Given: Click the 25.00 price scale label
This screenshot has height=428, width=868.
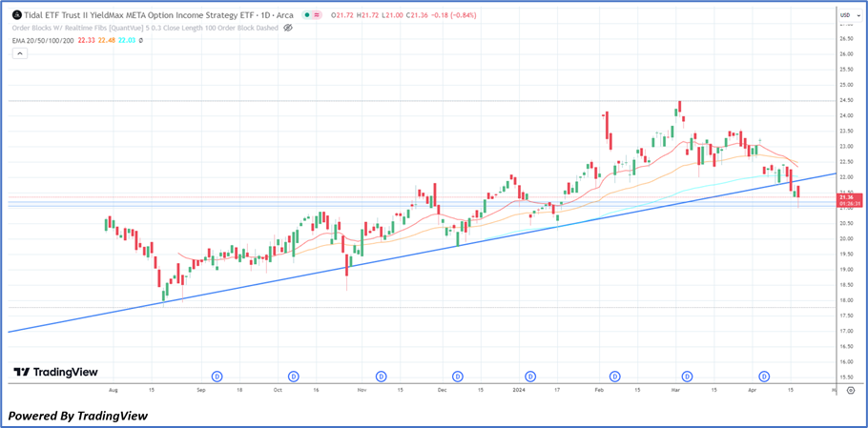Looking at the screenshot, I should click(847, 85).
